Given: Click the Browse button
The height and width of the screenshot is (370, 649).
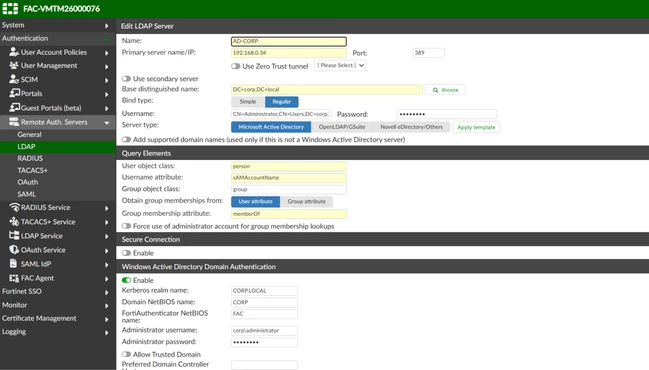Looking at the screenshot, I should pos(445,90).
